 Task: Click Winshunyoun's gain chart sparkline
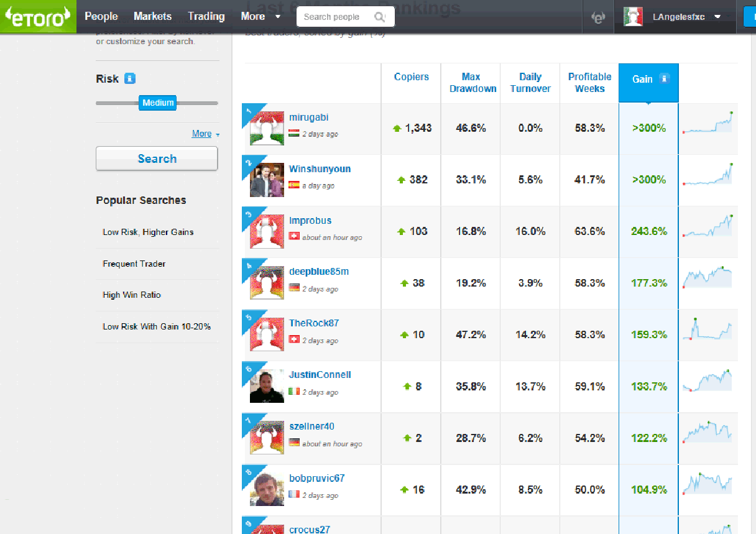tap(708, 174)
